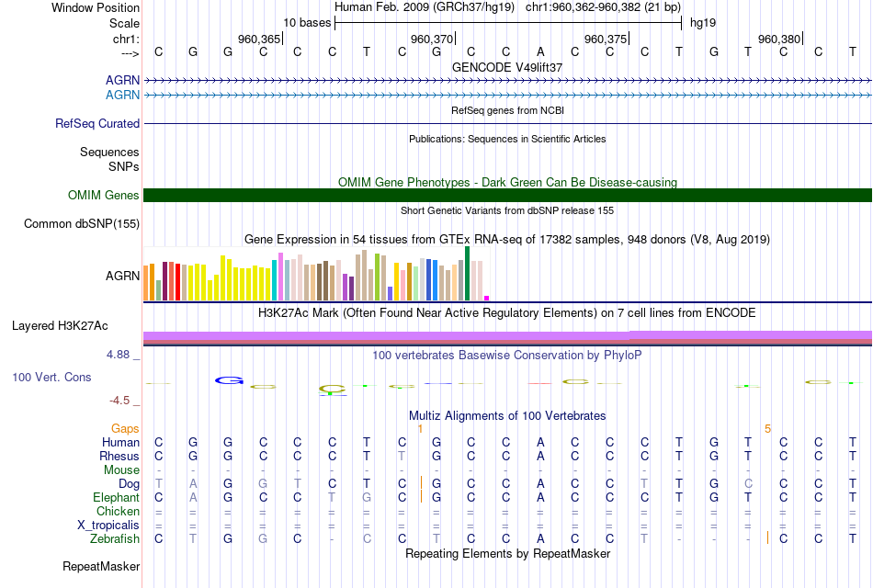Click the Layered H3K27Ac track label
873x588 pixels.
tap(60, 326)
